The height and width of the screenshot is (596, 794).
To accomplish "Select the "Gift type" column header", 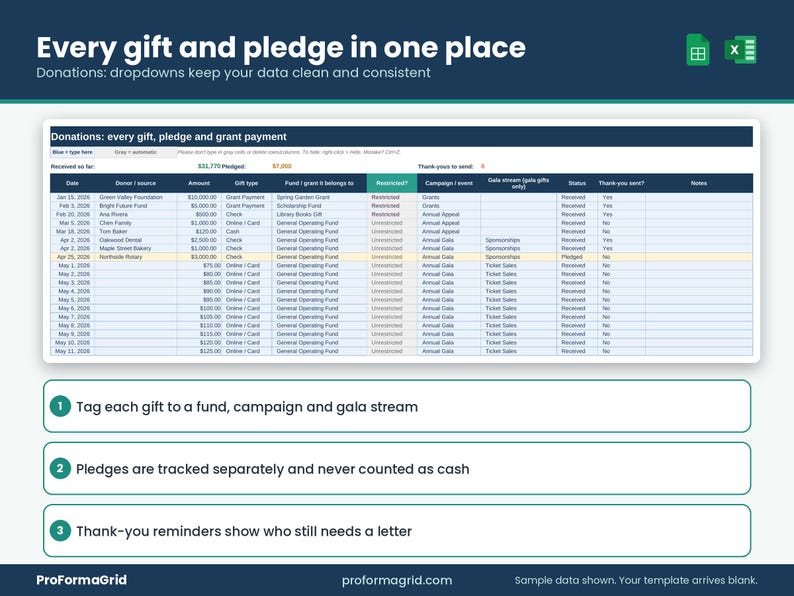I will point(247,183).
